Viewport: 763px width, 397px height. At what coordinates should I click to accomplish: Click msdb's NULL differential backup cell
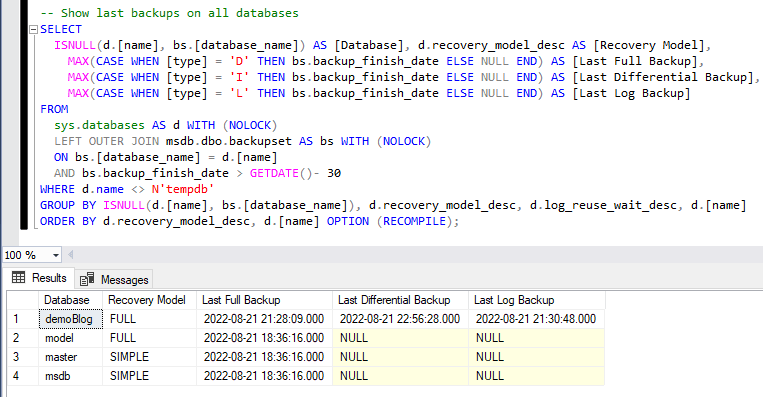pos(400,376)
